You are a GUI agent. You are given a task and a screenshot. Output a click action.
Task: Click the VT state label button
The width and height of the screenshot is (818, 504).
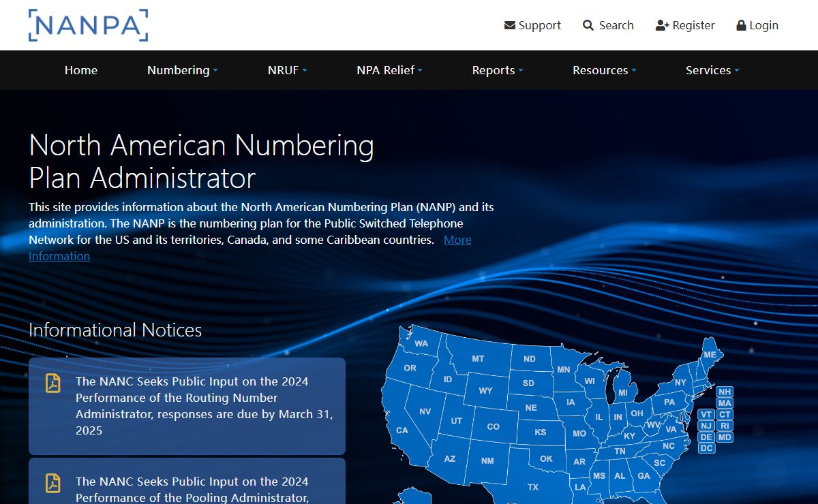706,415
